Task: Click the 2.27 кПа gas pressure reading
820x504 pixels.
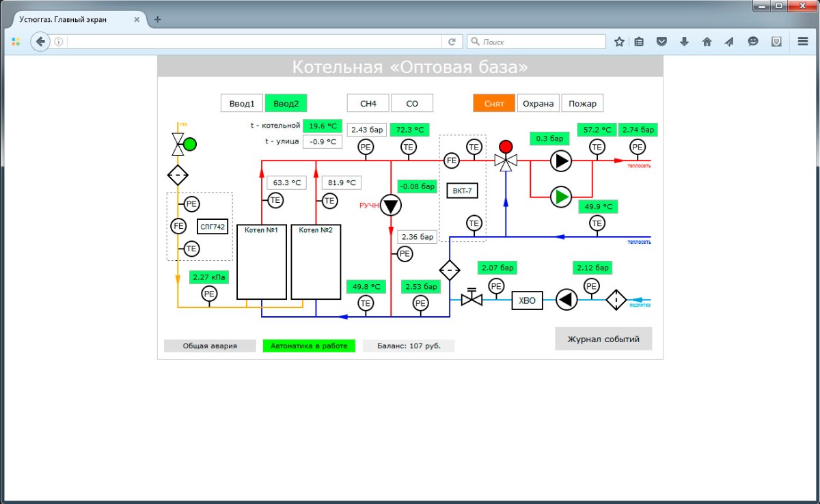Action: pyautogui.click(x=209, y=277)
